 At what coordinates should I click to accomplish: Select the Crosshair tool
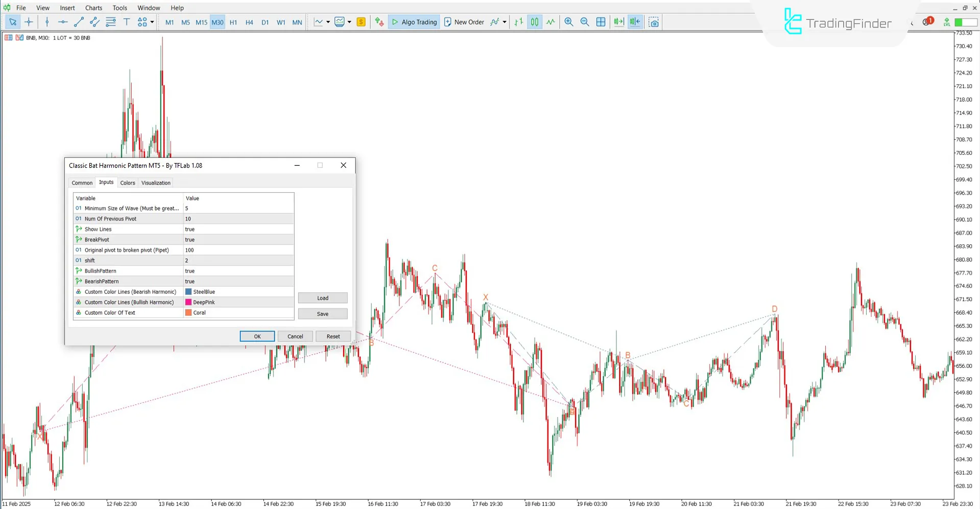point(29,22)
